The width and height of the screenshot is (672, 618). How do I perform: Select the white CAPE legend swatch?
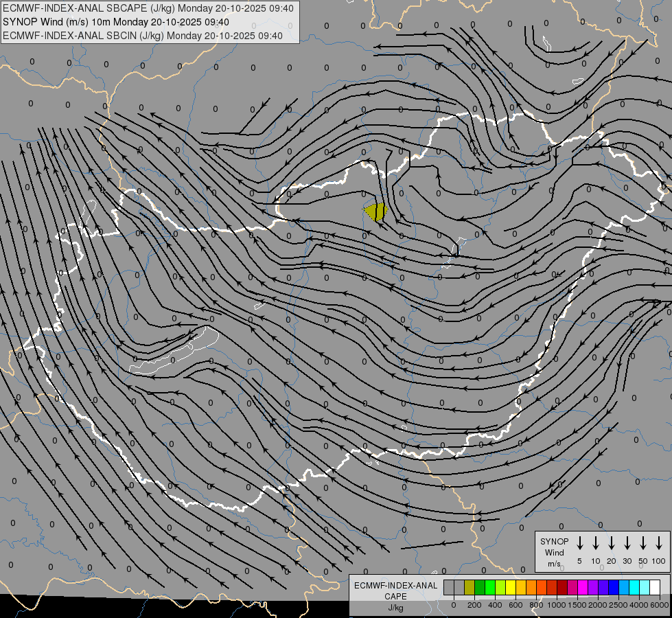pyautogui.click(x=655, y=587)
